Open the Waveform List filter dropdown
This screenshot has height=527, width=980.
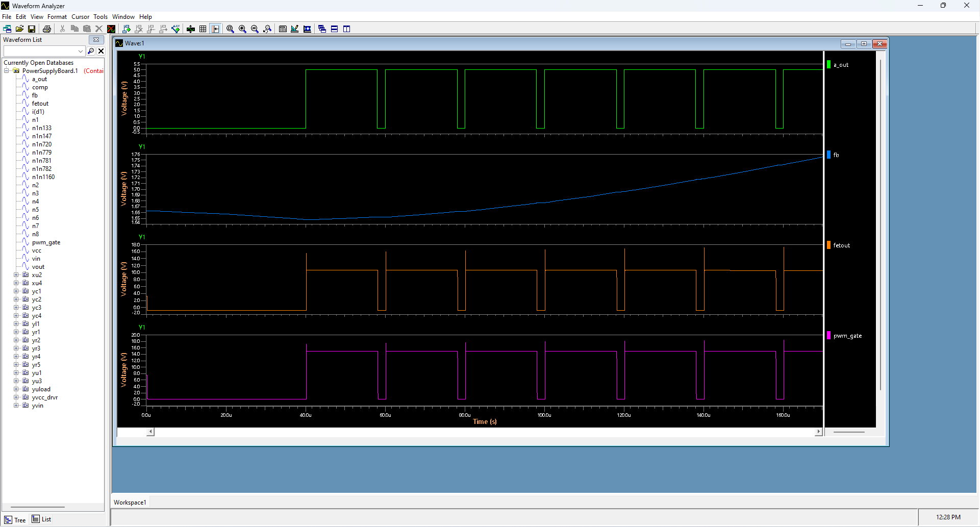[81, 51]
